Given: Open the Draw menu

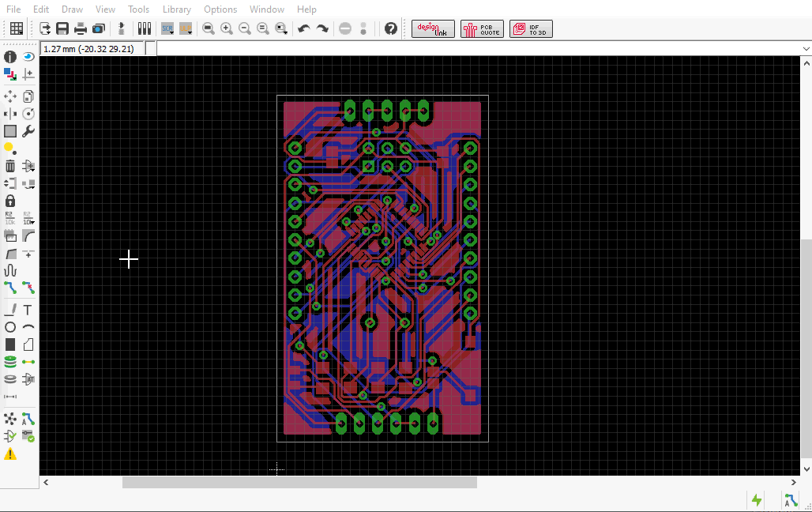Looking at the screenshot, I should [72, 9].
